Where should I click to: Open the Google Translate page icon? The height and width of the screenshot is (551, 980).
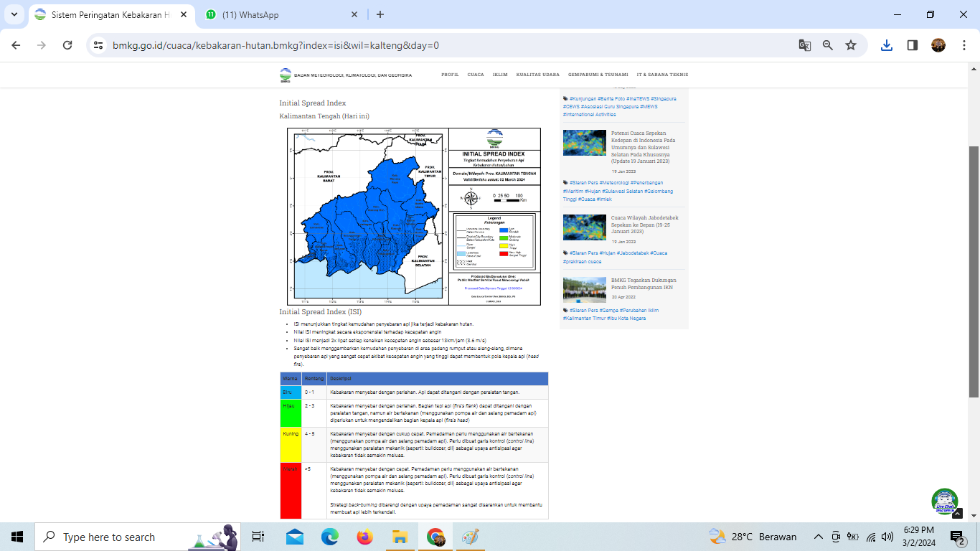pyautogui.click(x=805, y=45)
